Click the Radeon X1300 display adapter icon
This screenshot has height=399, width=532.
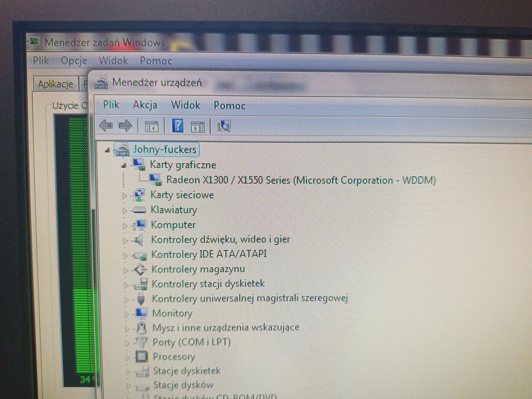coord(155,180)
